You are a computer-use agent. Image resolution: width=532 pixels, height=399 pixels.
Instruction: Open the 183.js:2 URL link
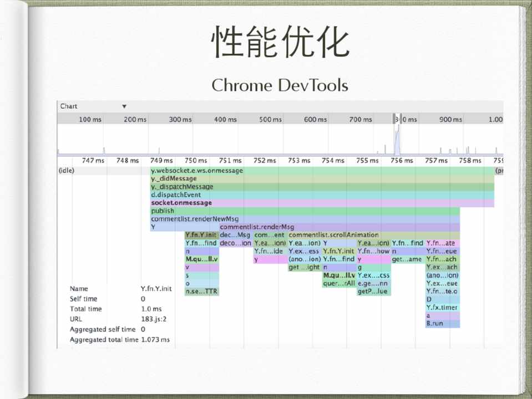click(154, 319)
